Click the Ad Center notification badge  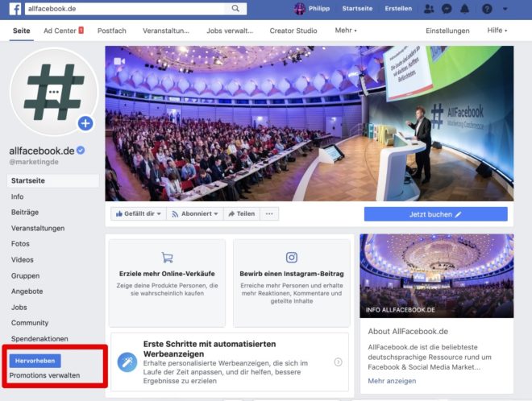[x=81, y=30]
